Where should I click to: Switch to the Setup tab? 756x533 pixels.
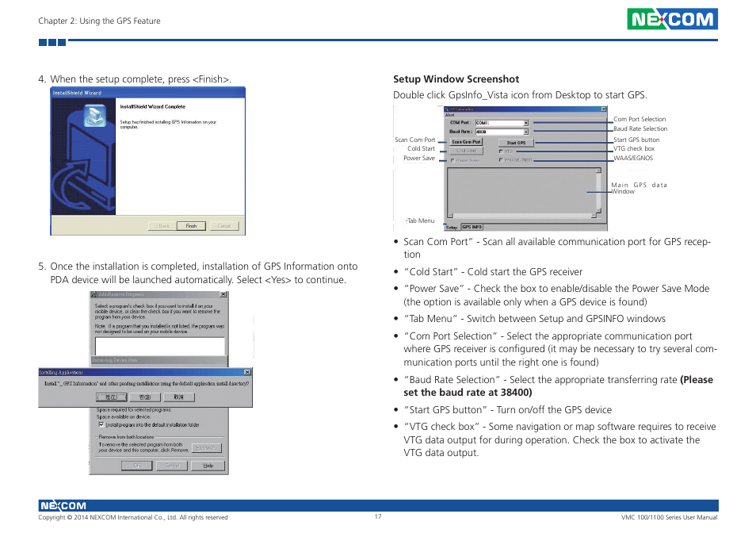452,227
